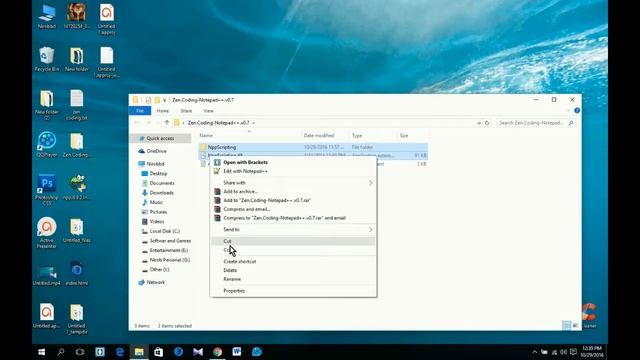Expand the Send to submenu arrow

tap(371, 230)
